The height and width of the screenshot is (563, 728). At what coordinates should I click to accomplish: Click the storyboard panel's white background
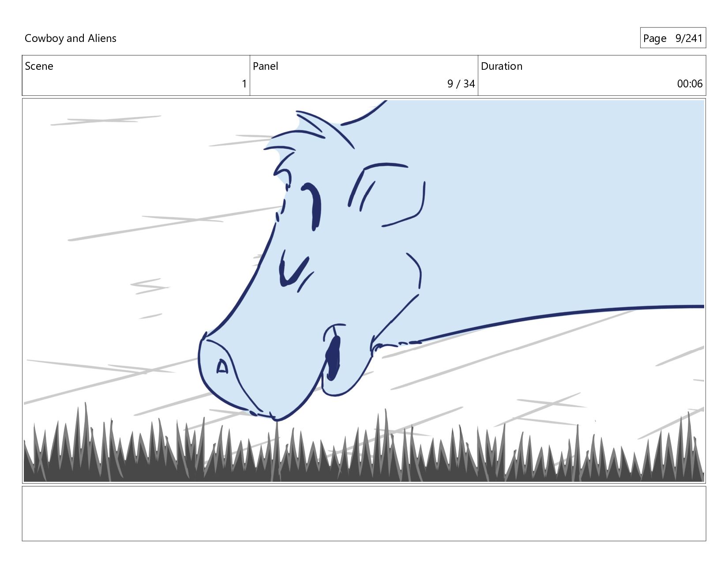pyautogui.click(x=132, y=177)
